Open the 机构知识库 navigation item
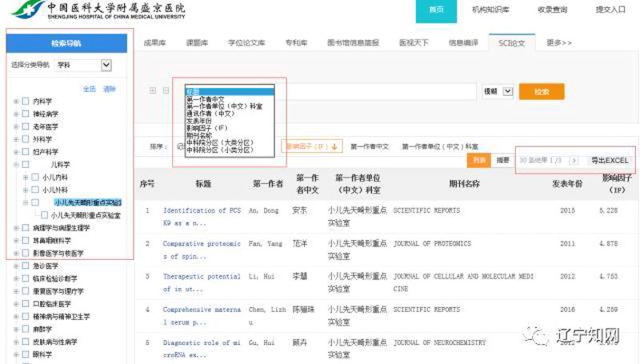Viewport: 640px width, 364px height. [x=490, y=10]
